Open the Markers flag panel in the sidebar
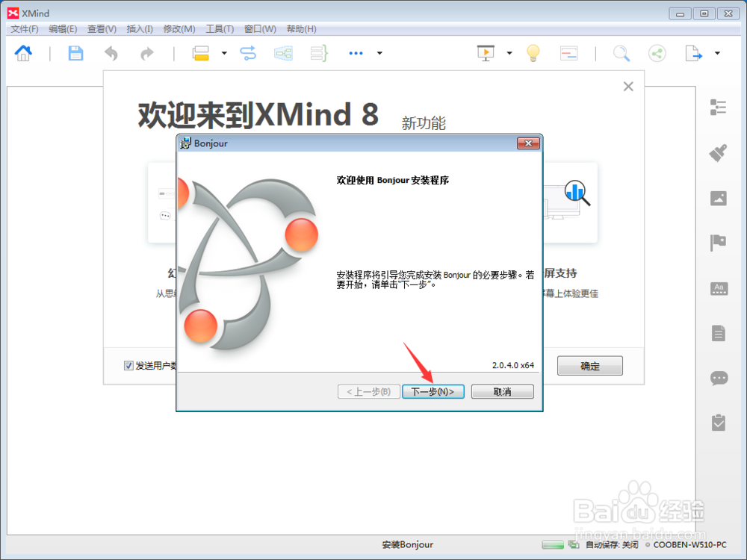The height and width of the screenshot is (560, 747). [x=718, y=243]
